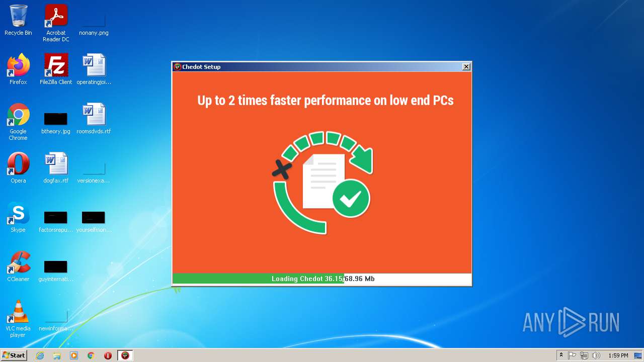Open the Recycle Bin desktop icon
The height and width of the screenshot is (362, 644).
click(x=18, y=20)
